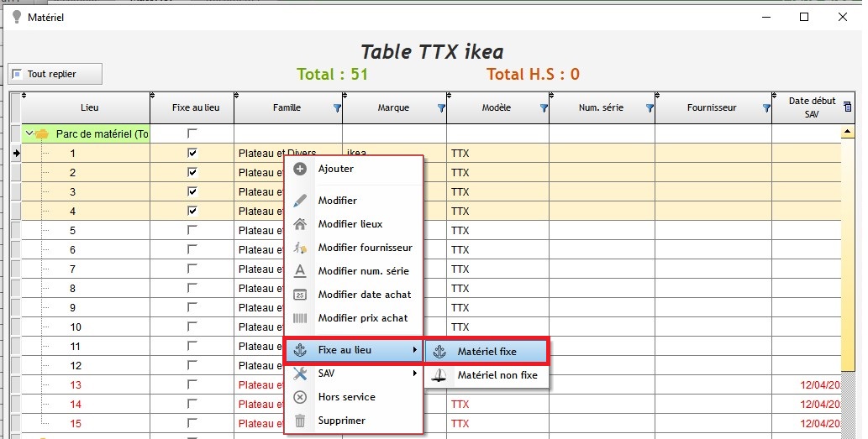Click the Date début SAV column header

(812, 107)
